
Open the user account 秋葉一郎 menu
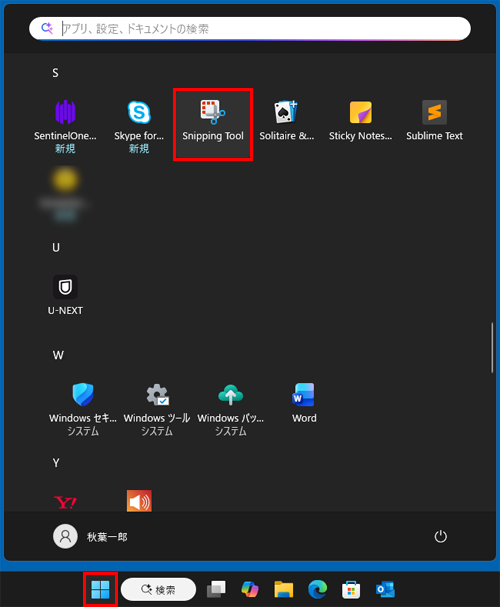pos(90,537)
